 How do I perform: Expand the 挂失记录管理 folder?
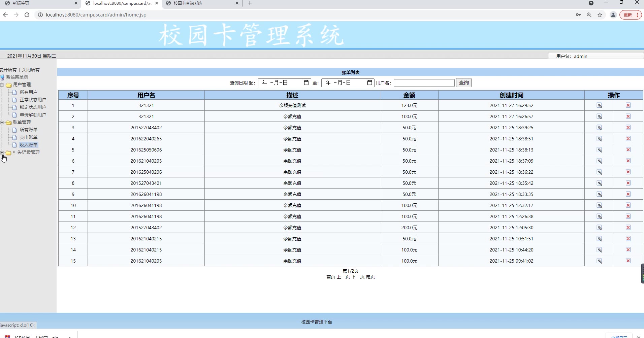[x=2, y=153]
